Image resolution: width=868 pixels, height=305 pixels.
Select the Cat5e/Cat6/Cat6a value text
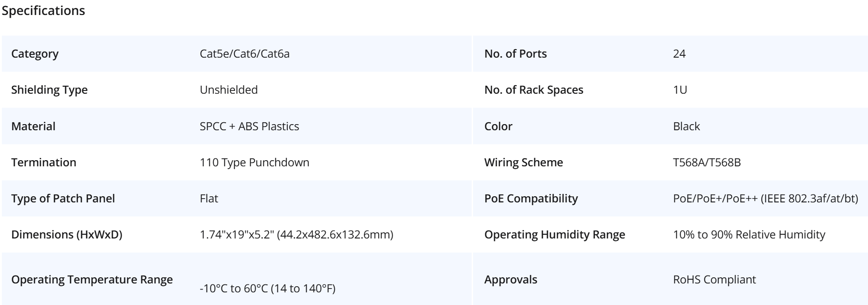(x=244, y=54)
